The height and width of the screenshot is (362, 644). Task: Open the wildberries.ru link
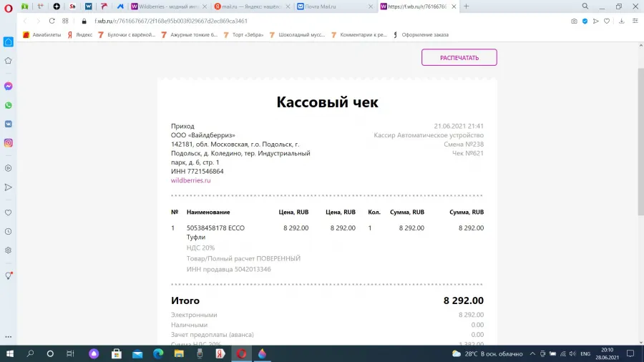point(190,180)
